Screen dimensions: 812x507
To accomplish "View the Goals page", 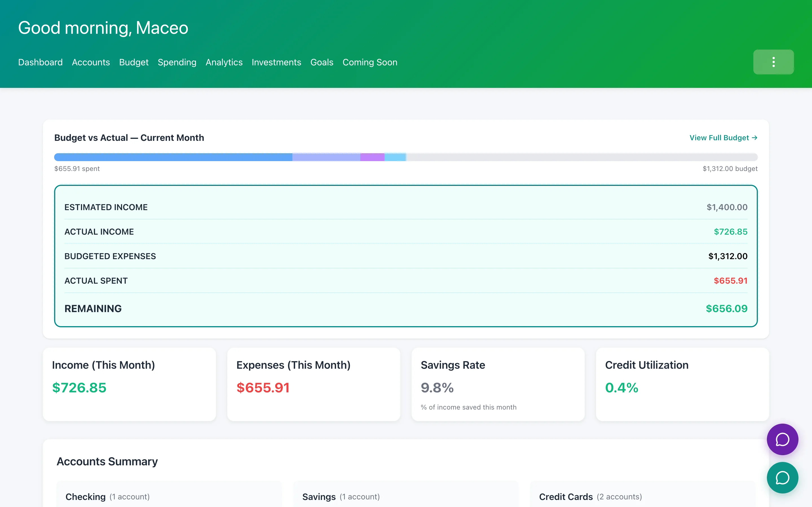I will 321,62.
